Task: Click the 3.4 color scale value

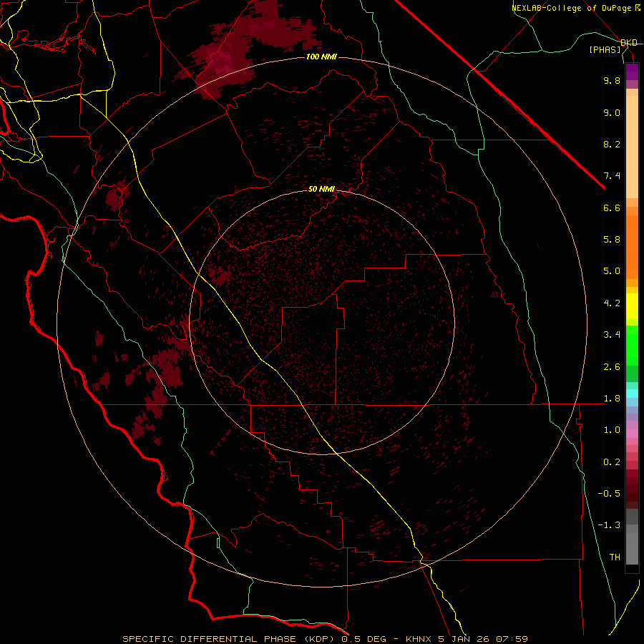Action: [612, 335]
